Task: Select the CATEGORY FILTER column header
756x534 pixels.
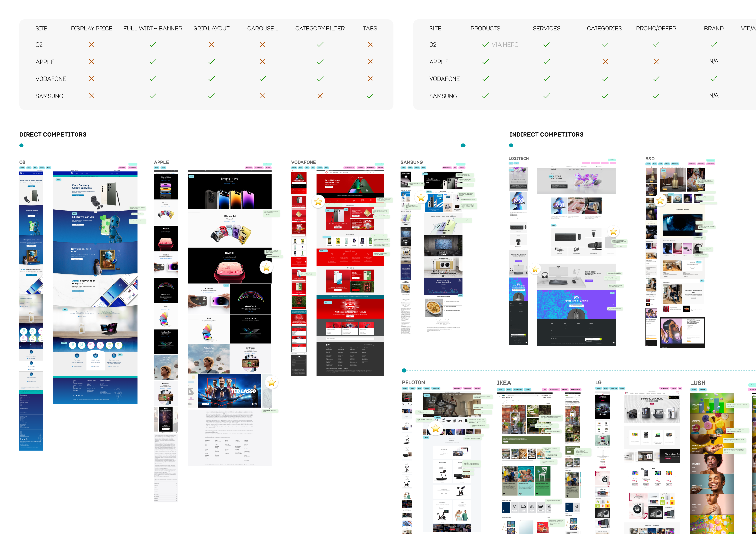Action: 320,29
